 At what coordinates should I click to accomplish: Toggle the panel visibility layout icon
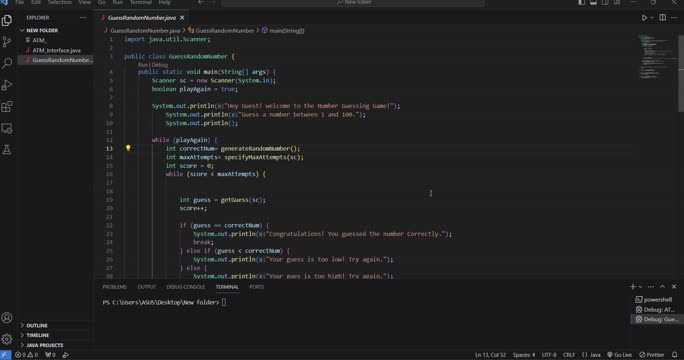point(593,3)
